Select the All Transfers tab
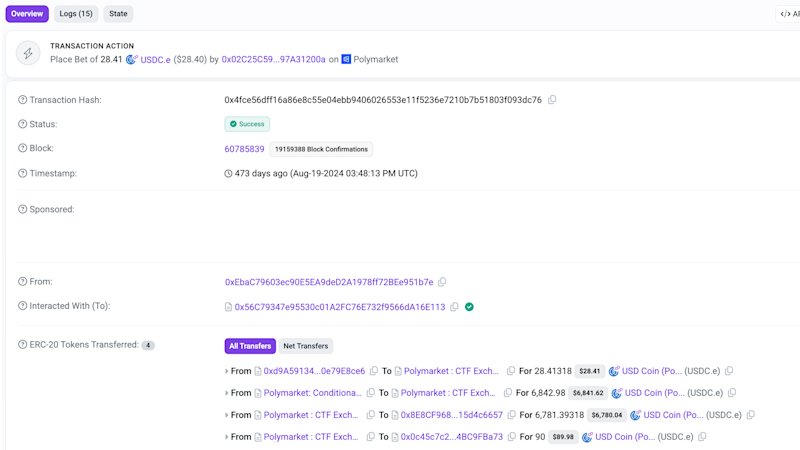This screenshot has height=450, width=800. [x=250, y=346]
